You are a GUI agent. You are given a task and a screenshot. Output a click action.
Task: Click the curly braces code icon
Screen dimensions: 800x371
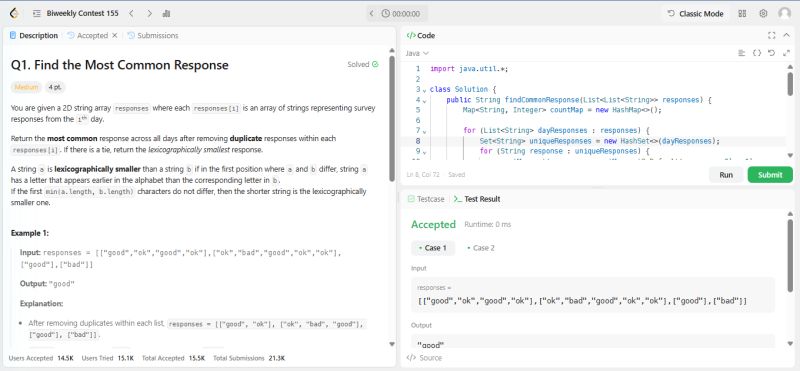click(757, 53)
